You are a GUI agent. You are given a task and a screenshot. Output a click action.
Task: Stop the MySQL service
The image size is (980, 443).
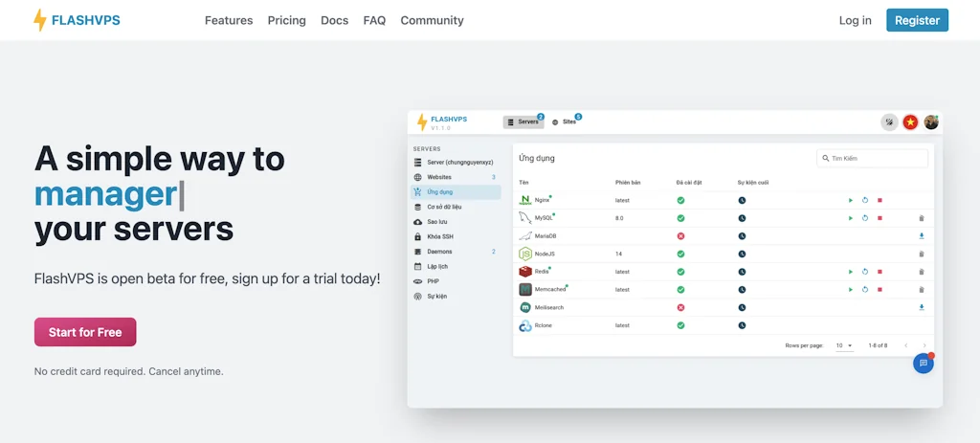[x=880, y=218]
